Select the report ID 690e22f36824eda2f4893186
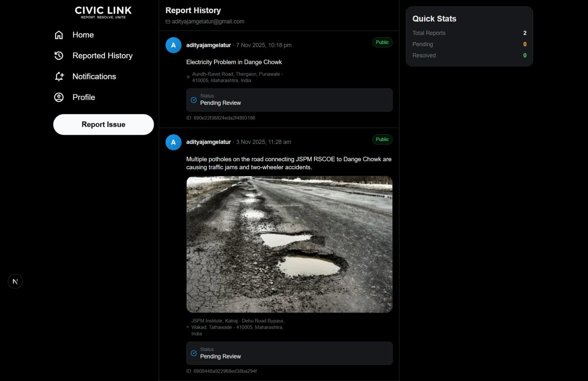588x381 pixels. (x=221, y=118)
